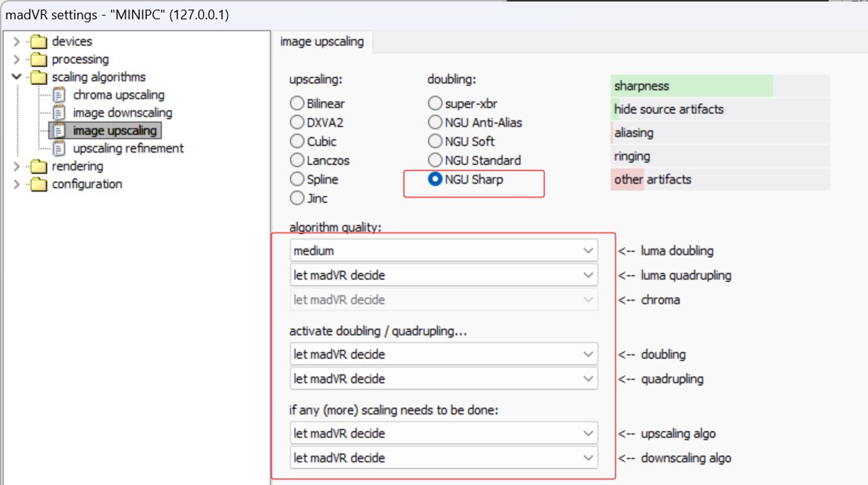Click the devices folder icon
The image size is (868, 485).
coord(40,42)
